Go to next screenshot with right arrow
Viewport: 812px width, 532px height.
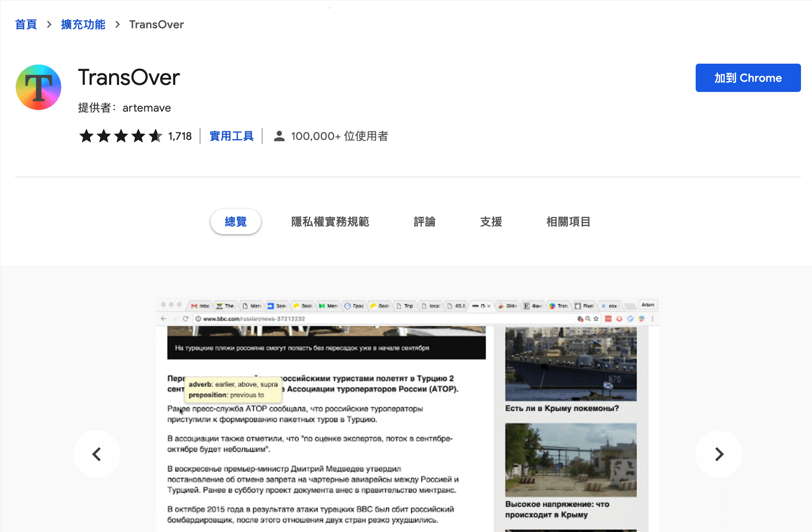(x=719, y=454)
